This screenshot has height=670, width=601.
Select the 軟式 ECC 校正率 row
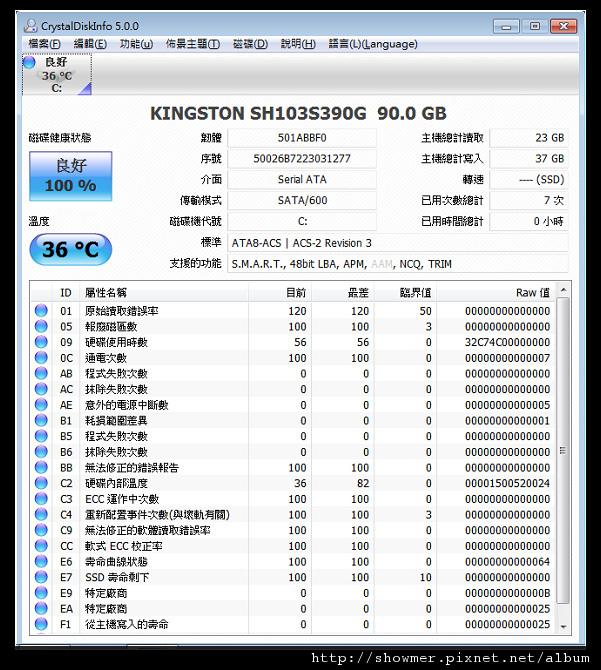click(293, 546)
